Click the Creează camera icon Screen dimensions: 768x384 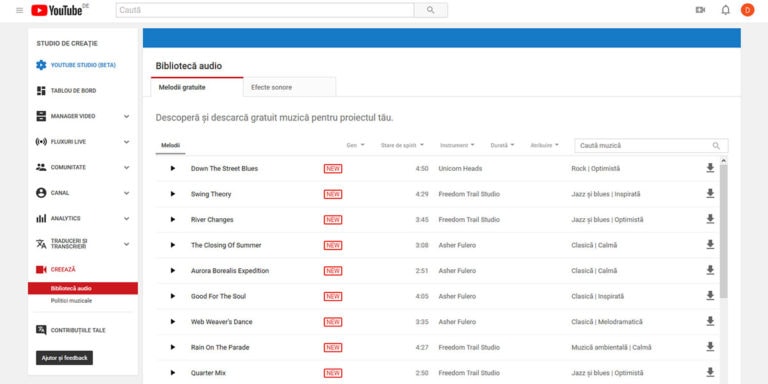coord(41,269)
